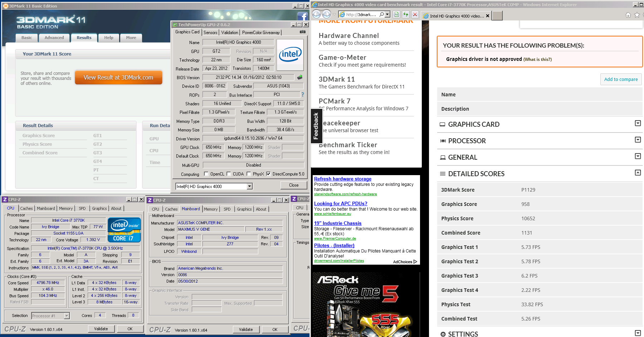Click the browser Home icon
The height and width of the screenshot is (337, 644).
[x=628, y=15]
